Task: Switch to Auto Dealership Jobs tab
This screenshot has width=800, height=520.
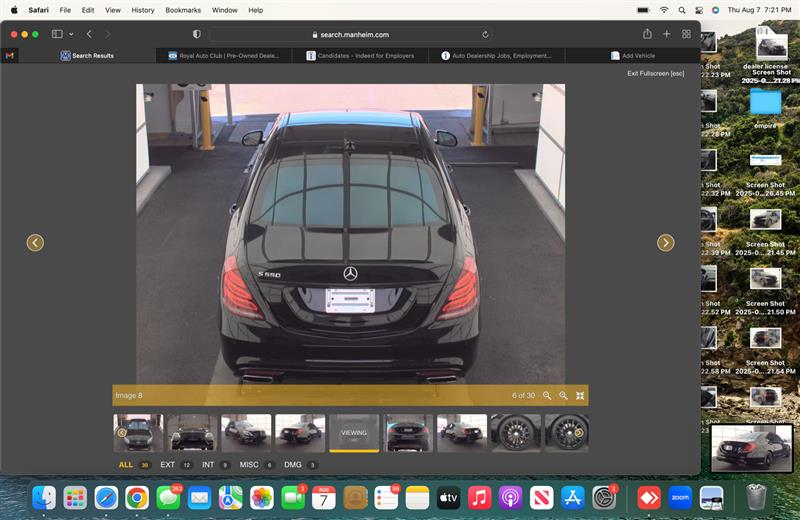Action: 497,56
